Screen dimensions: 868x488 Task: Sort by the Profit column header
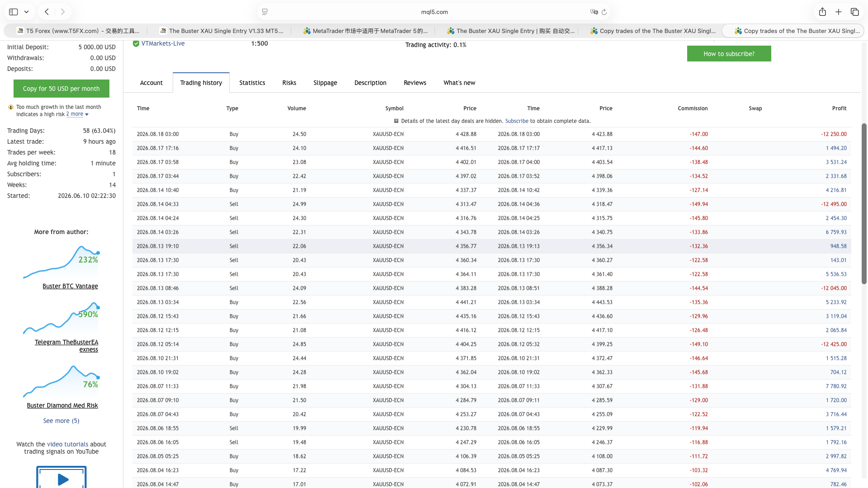pyautogui.click(x=839, y=108)
